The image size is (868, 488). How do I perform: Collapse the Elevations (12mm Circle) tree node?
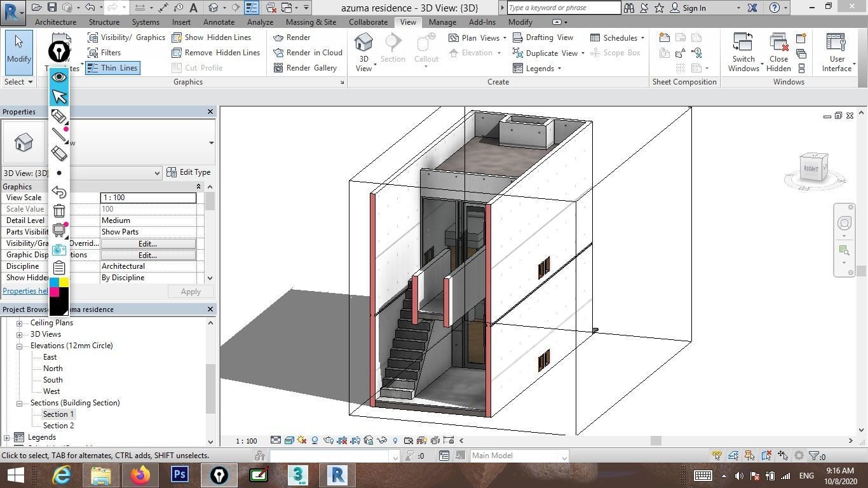tap(20, 346)
